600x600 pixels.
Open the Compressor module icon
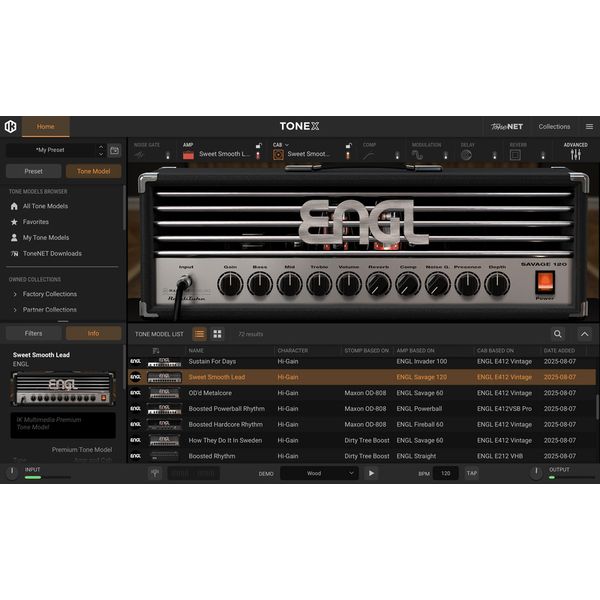369,155
